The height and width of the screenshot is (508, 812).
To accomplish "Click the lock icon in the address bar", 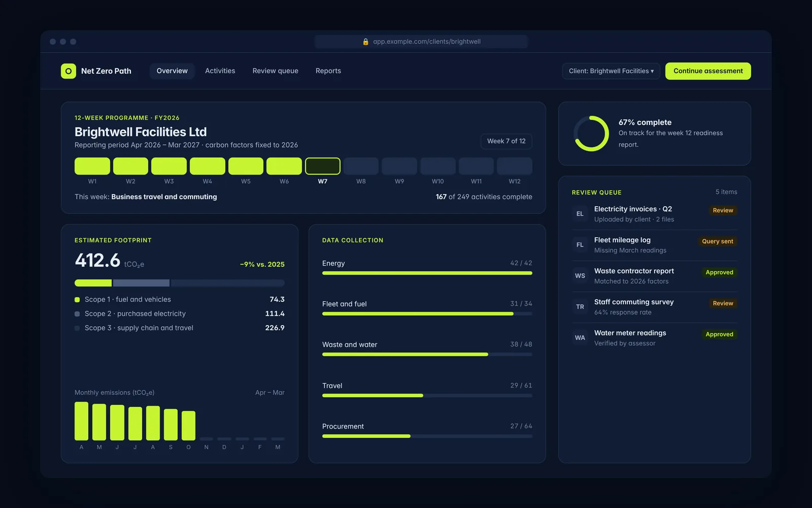I will pyautogui.click(x=365, y=42).
